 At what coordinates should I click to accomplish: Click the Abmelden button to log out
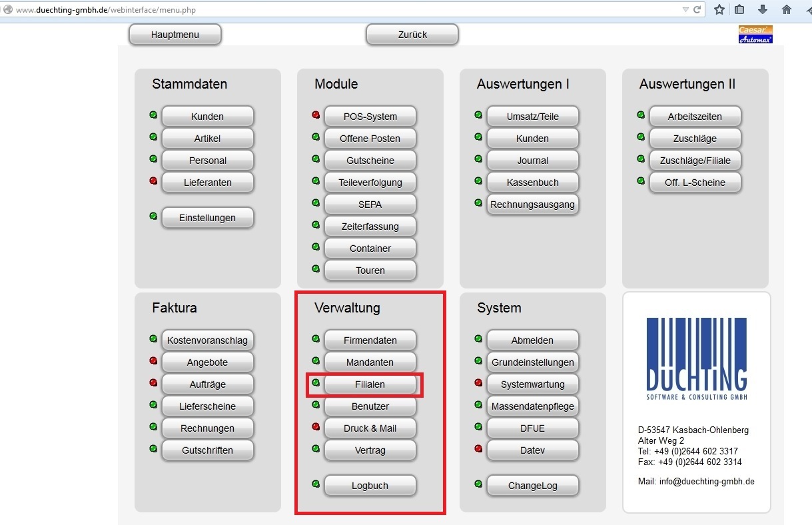pyautogui.click(x=532, y=340)
